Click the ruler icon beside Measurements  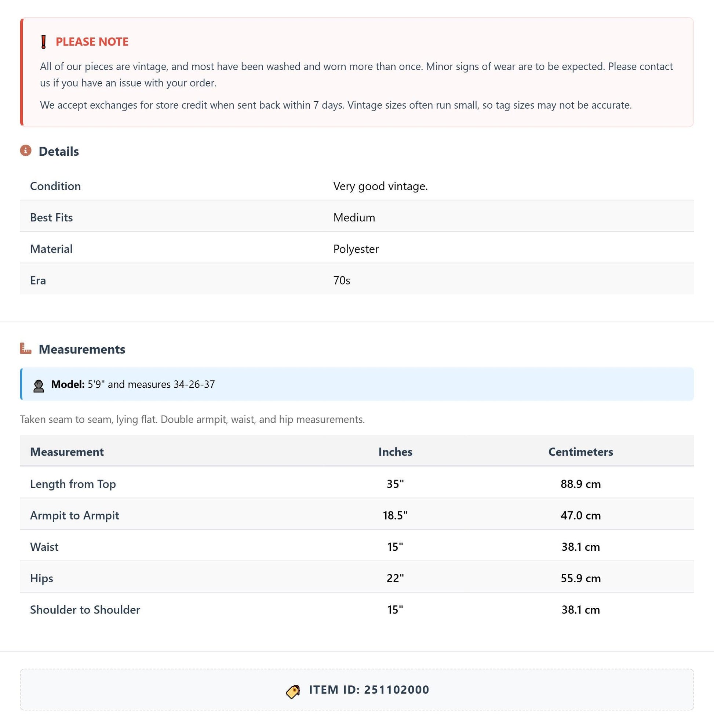click(26, 349)
